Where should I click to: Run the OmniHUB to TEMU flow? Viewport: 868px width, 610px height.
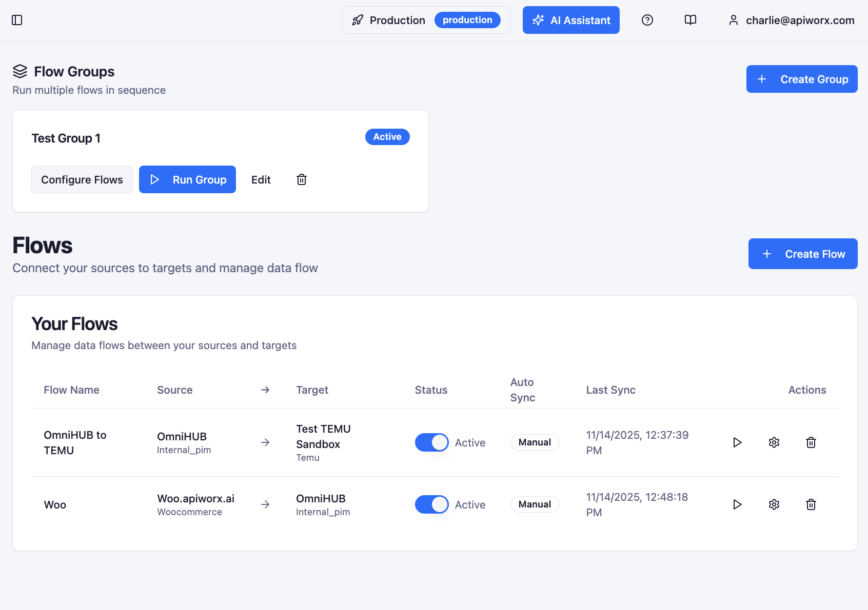[x=737, y=442]
